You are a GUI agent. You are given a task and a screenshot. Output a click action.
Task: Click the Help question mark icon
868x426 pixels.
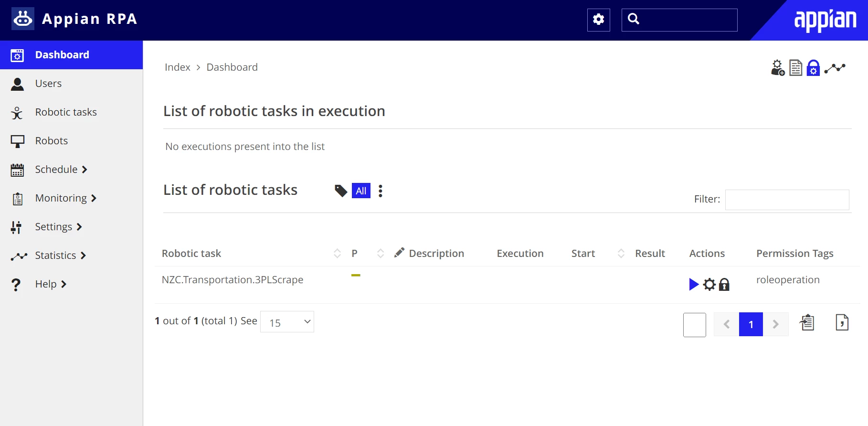(x=16, y=285)
